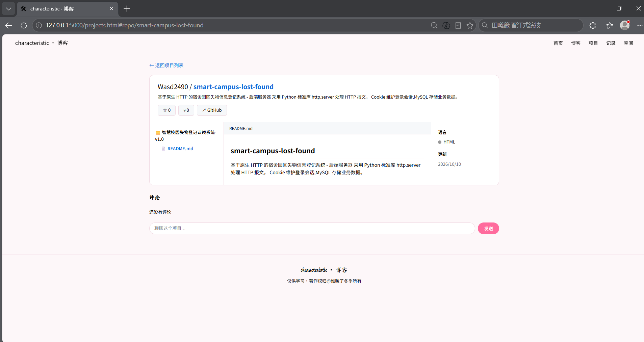Click the browser search box
Screen dimensions: 644x342
tap(531, 25)
